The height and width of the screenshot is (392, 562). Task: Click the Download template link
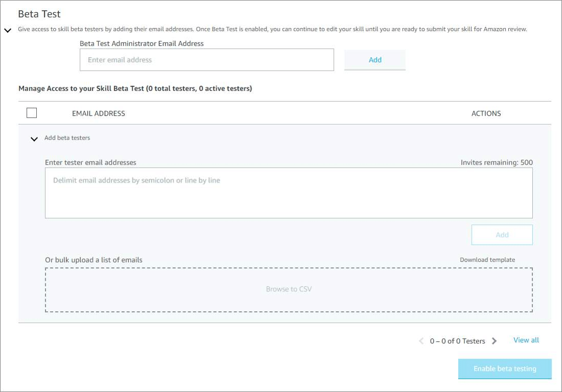pyautogui.click(x=487, y=260)
